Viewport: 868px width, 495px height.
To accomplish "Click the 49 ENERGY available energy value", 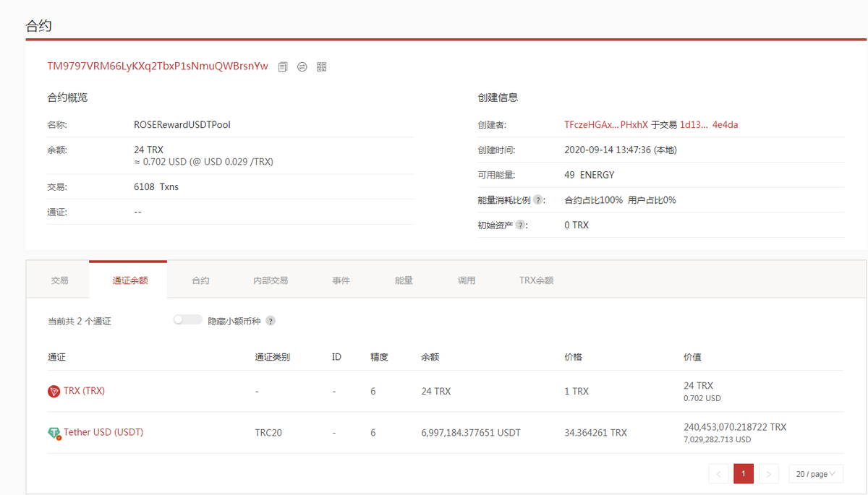I will point(590,175).
